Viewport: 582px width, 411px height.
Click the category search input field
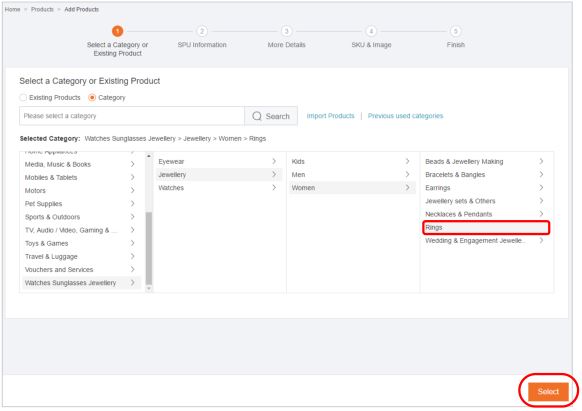(x=132, y=116)
